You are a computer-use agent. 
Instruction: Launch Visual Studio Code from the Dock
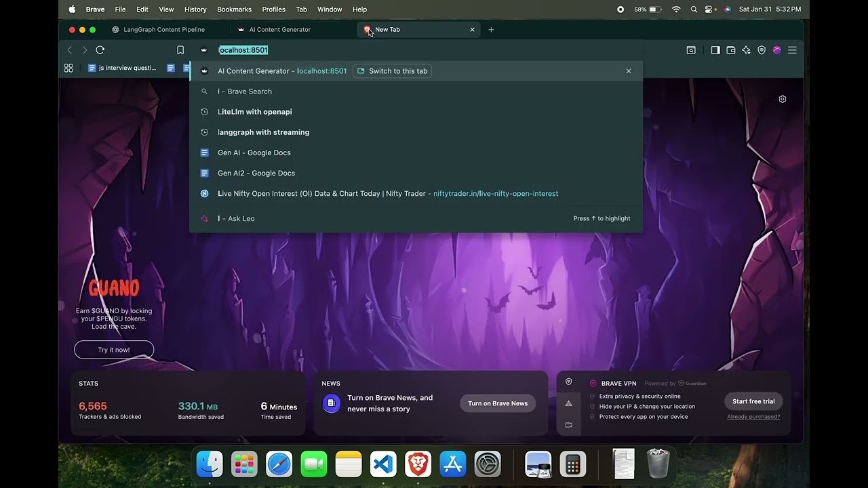click(383, 464)
